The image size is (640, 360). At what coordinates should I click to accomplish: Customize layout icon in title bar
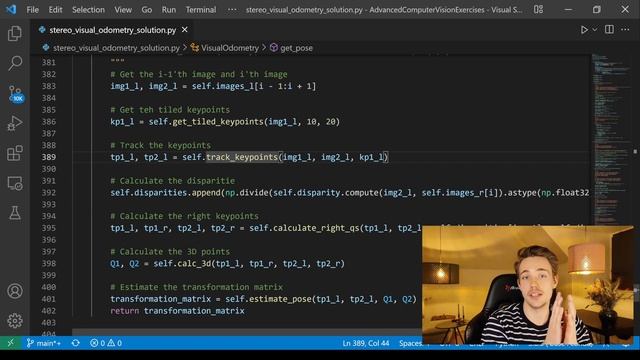point(538,9)
